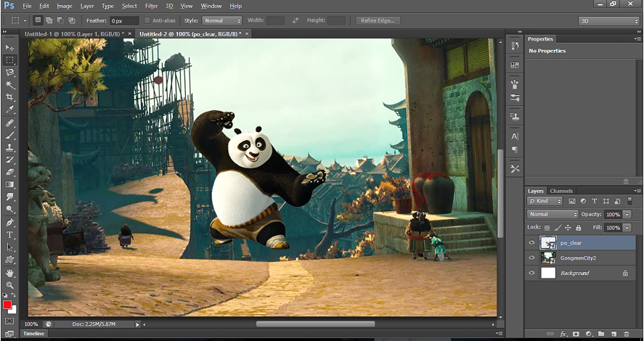Open the Character panel icon in dock

(515, 136)
